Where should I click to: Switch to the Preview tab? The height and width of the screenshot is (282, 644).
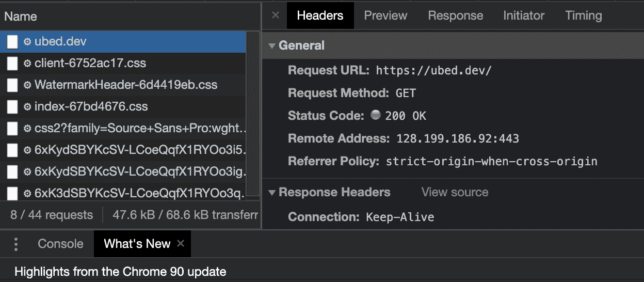pos(385,15)
